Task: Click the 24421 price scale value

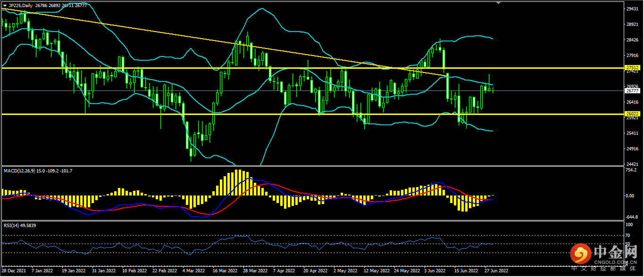Action: coord(631,164)
